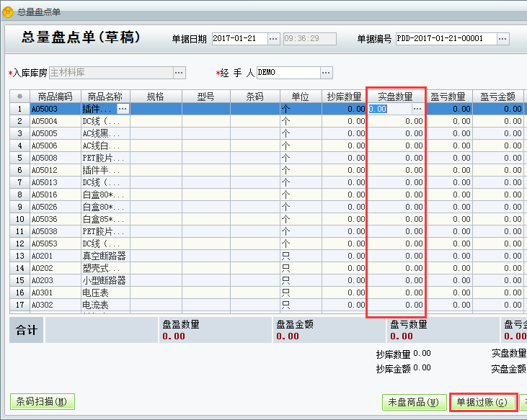The image size is (527, 420).
Task: Click the 型号 column header
Action: click(x=206, y=97)
